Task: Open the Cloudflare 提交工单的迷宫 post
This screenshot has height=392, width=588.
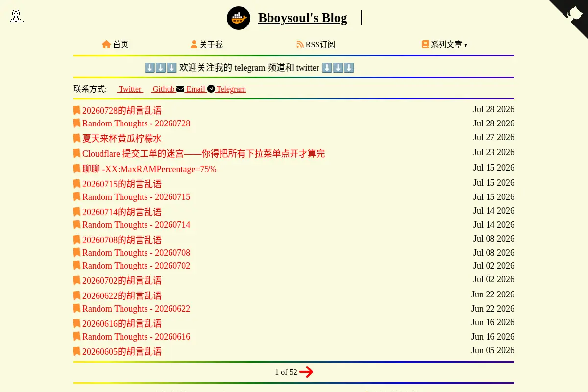Action: 204,153
